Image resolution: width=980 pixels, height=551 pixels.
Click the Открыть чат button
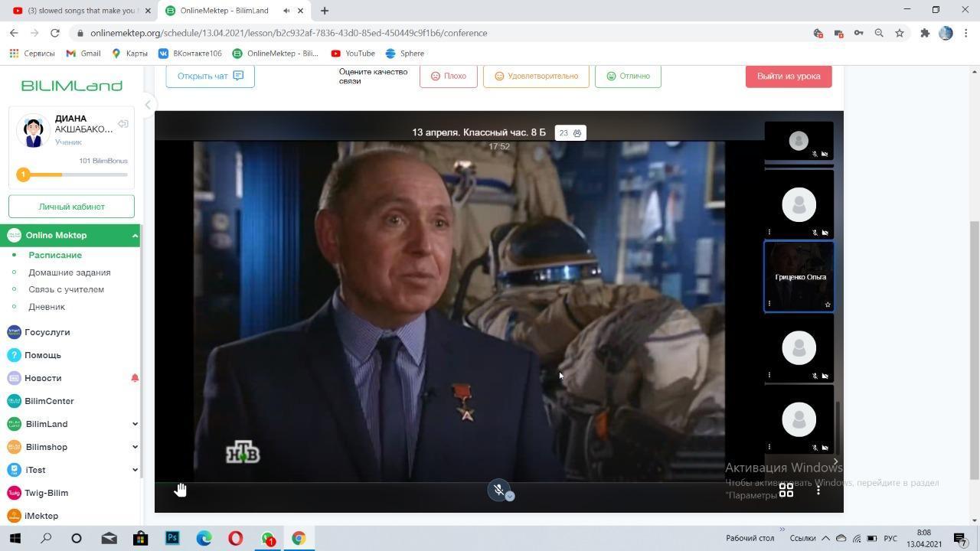(210, 76)
